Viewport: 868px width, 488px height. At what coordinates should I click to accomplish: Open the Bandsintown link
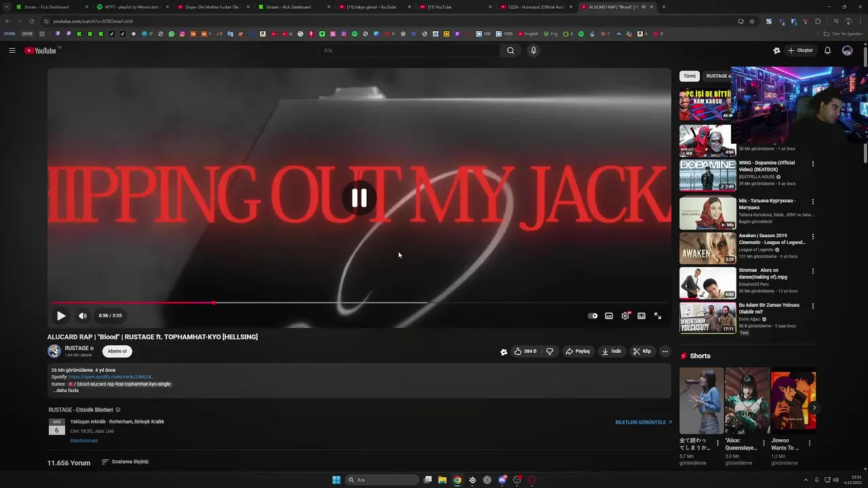coord(84,441)
